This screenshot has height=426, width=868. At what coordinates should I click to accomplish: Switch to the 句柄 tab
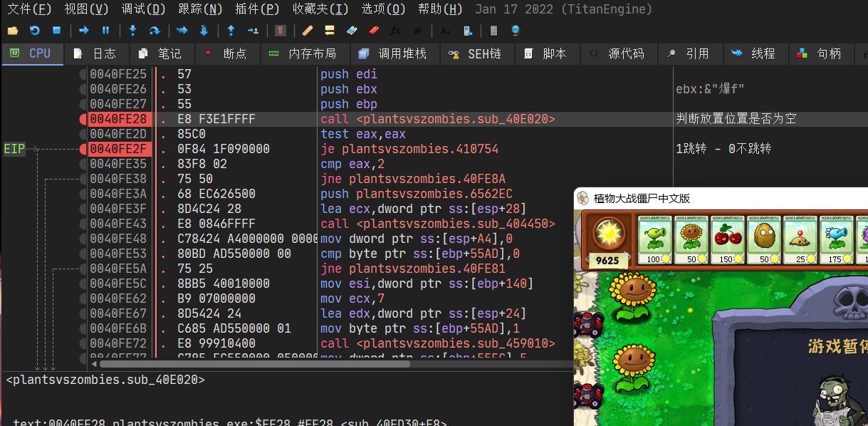pos(820,53)
